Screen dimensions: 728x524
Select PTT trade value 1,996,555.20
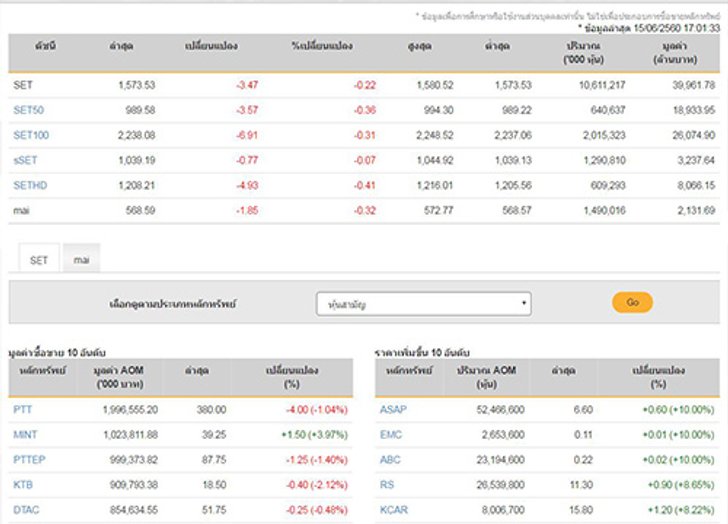130,409
